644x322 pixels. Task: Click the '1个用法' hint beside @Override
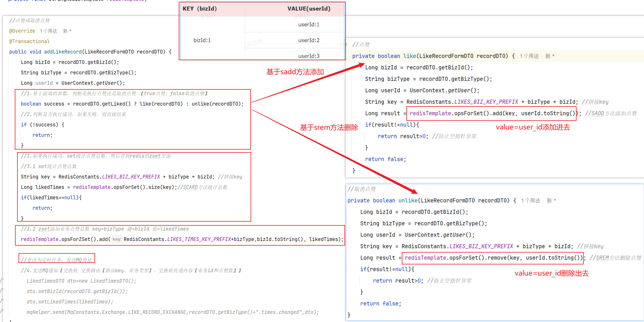[48, 31]
